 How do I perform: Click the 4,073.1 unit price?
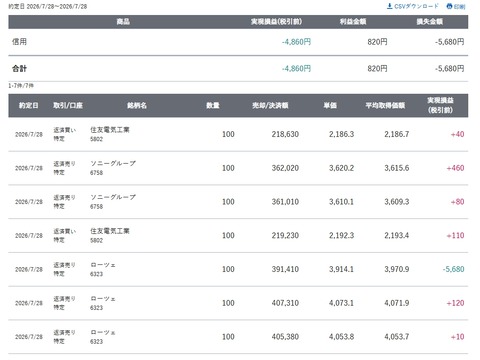pos(341,303)
